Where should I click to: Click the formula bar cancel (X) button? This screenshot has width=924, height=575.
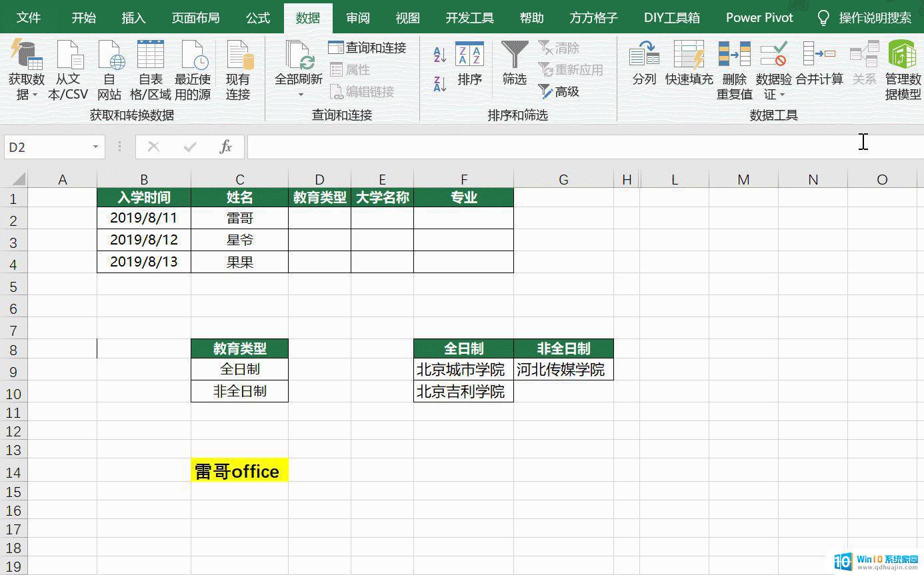tap(153, 147)
